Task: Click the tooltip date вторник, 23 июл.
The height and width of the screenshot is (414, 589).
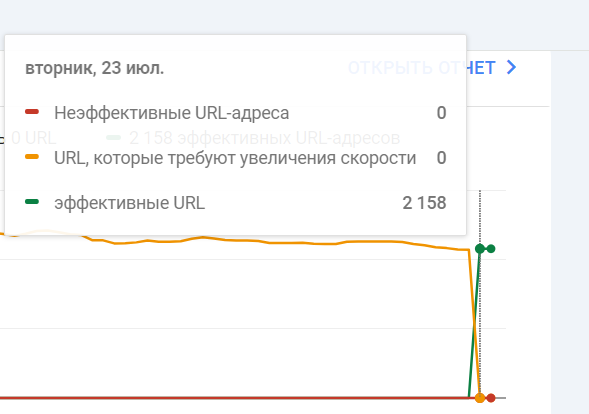Action: (95, 68)
